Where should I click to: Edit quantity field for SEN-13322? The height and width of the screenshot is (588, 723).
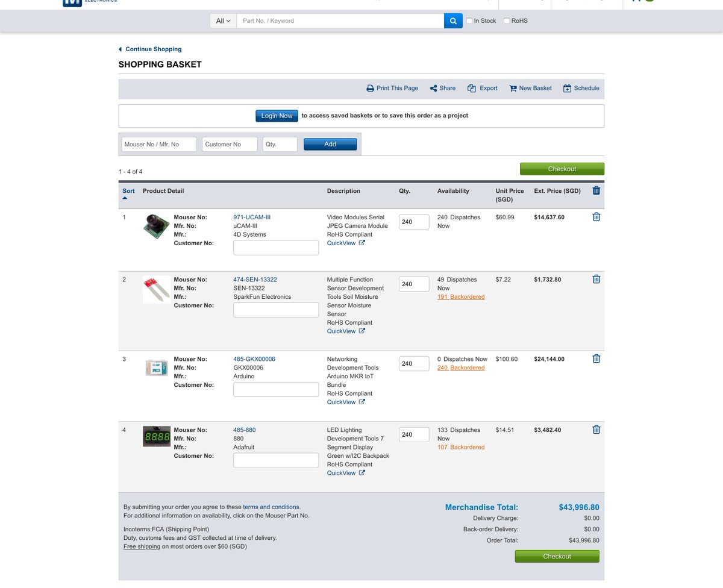coord(414,284)
